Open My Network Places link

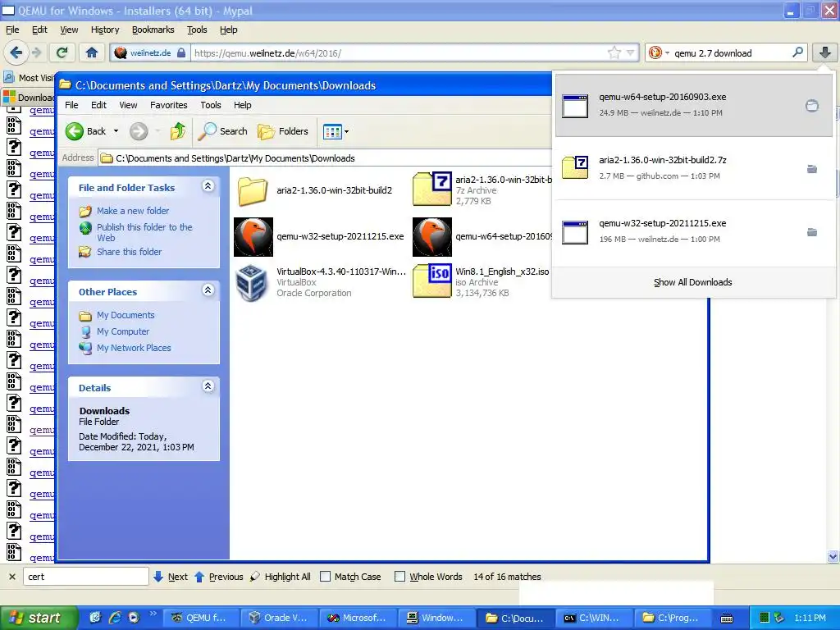click(x=134, y=348)
